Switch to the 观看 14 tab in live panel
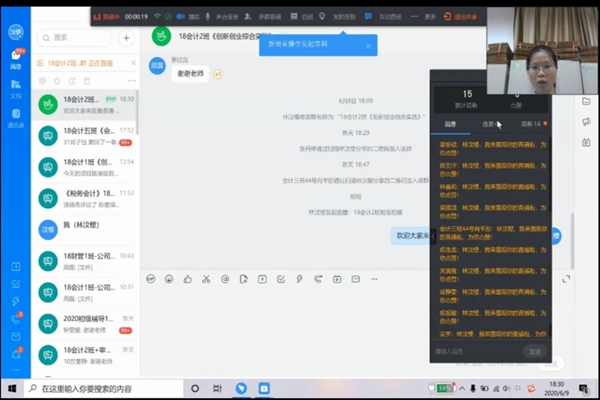 531,124
